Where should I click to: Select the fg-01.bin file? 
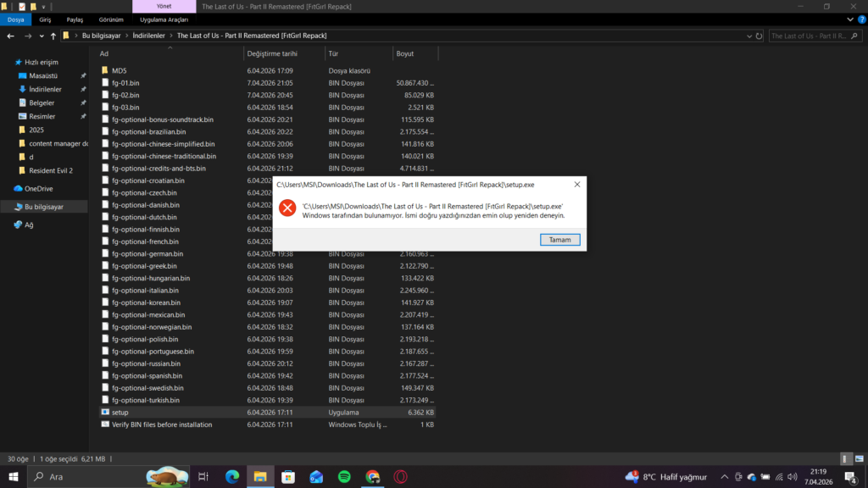pyautogui.click(x=125, y=83)
